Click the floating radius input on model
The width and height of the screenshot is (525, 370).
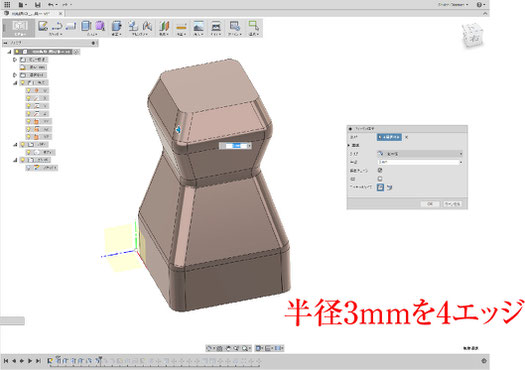(x=235, y=146)
